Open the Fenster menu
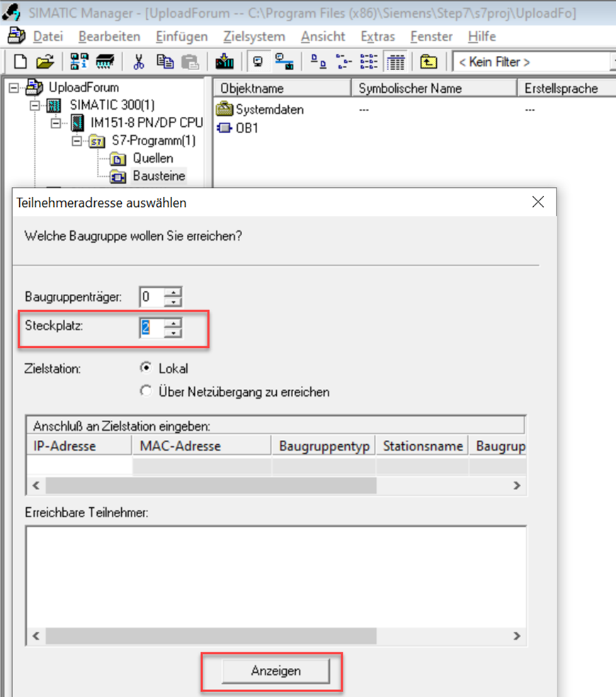 (431, 36)
